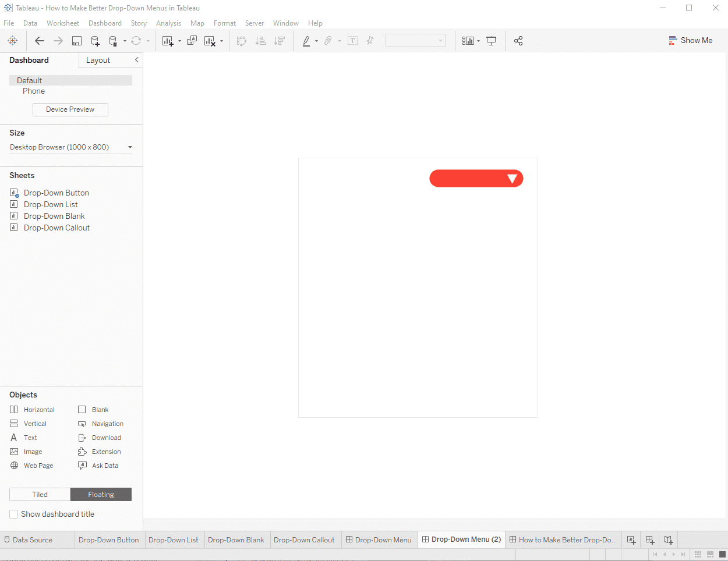Open the Drop-Down Menu dashboard tab
The height and width of the screenshot is (561, 728).
point(379,540)
